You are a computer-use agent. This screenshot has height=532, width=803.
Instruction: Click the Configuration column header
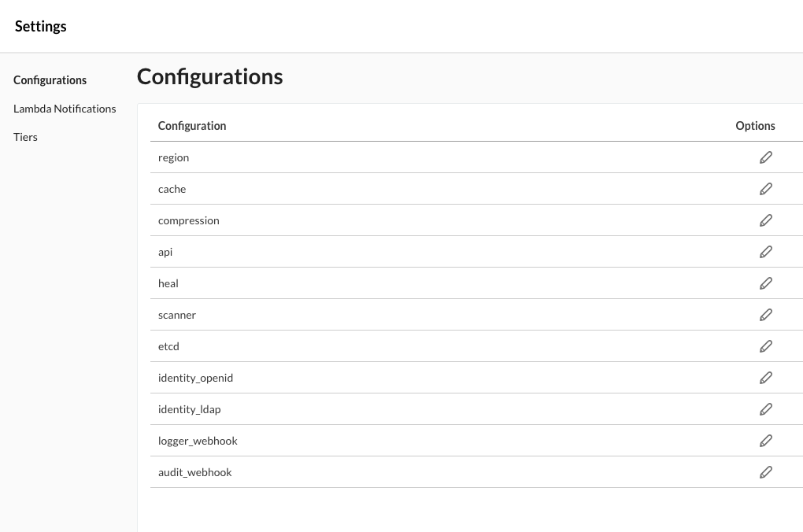point(191,126)
